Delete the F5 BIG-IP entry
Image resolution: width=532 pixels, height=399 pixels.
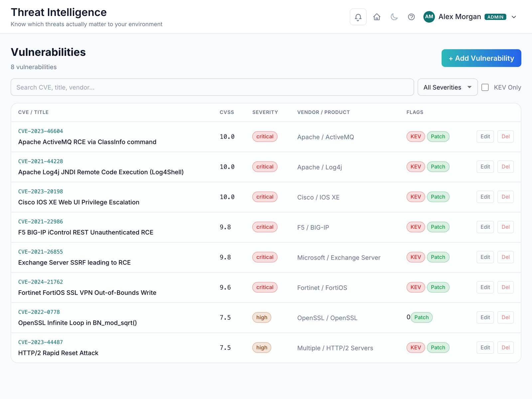click(505, 227)
